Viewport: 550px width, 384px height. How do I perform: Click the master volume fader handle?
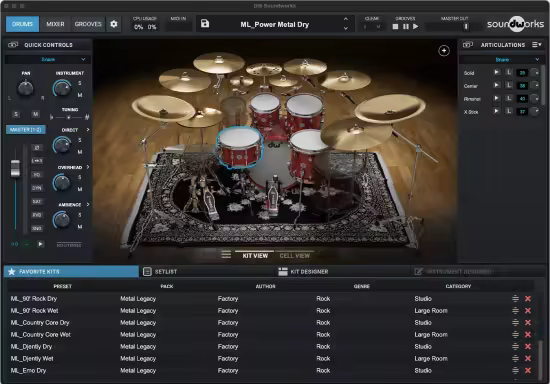[15, 168]
